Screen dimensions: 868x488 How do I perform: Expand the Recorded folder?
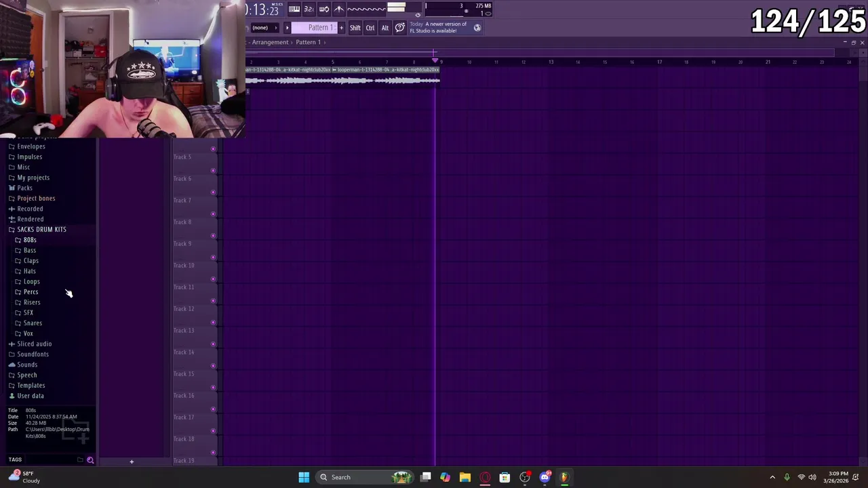(x=30, y=209)
